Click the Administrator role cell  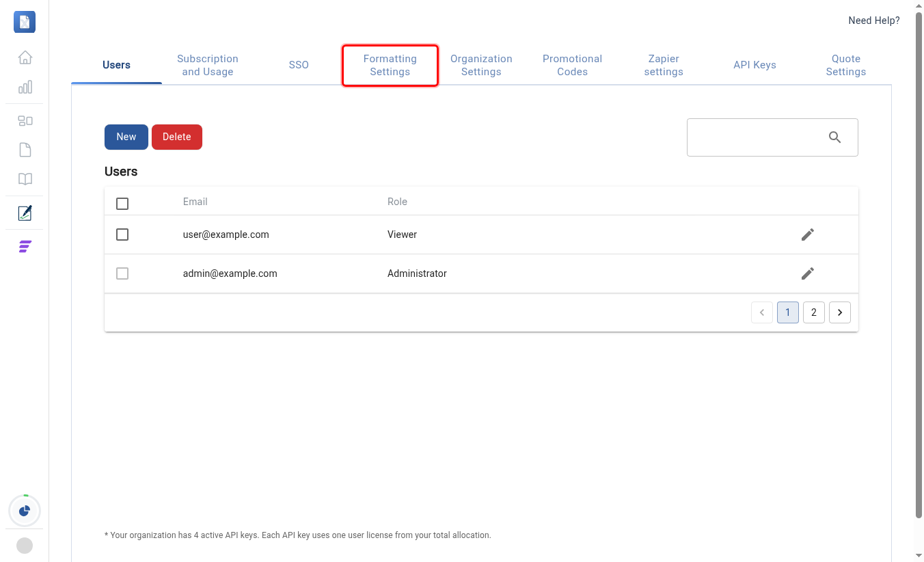(417, 273)
